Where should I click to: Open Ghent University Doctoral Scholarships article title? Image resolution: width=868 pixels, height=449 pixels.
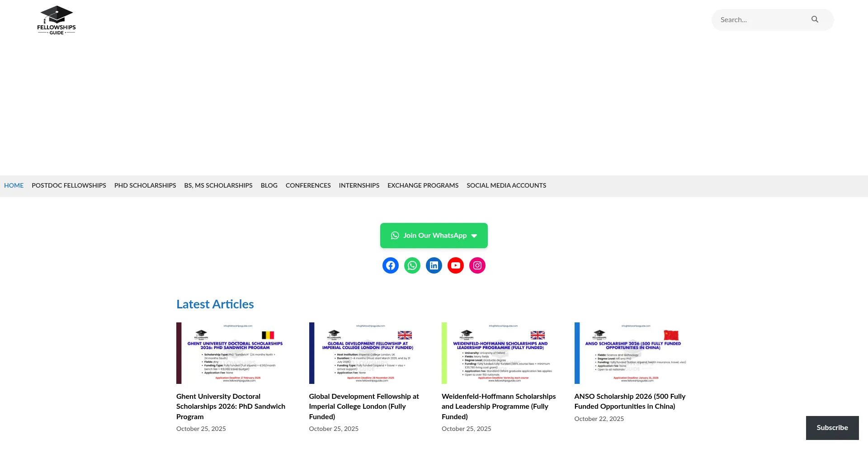pyautogui.click(x=231, y=406)
